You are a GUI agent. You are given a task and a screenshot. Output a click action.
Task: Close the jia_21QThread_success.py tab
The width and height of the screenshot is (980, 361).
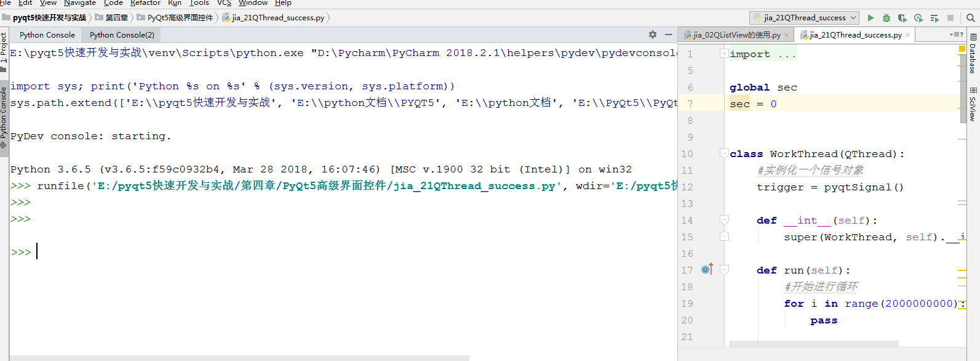pos(907,35)
